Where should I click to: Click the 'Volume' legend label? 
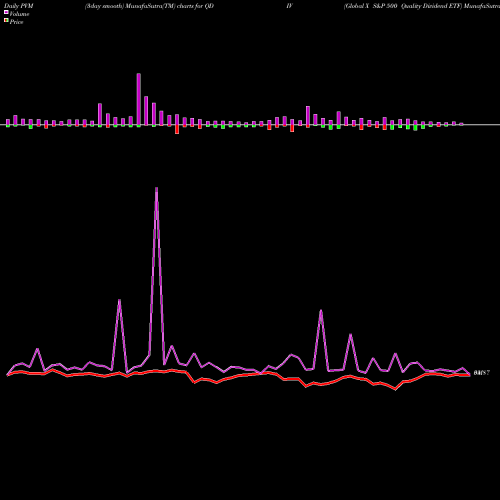[x=19, y=14]
